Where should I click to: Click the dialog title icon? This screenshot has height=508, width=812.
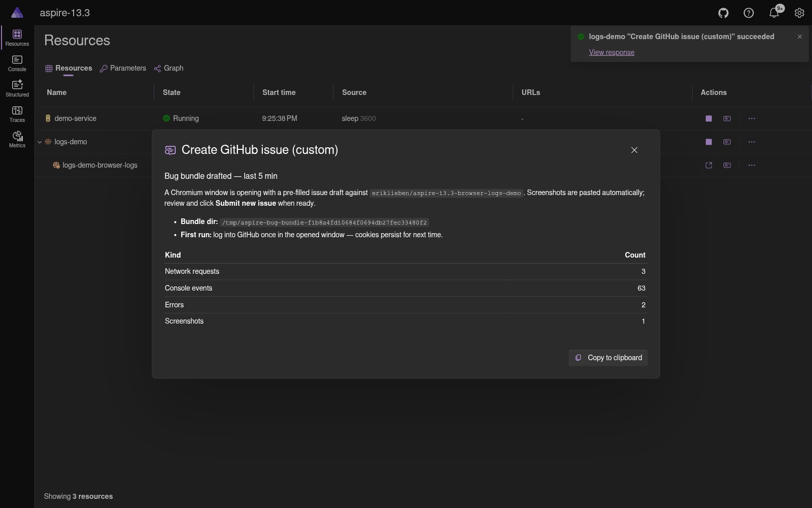(x=171, y=150)
